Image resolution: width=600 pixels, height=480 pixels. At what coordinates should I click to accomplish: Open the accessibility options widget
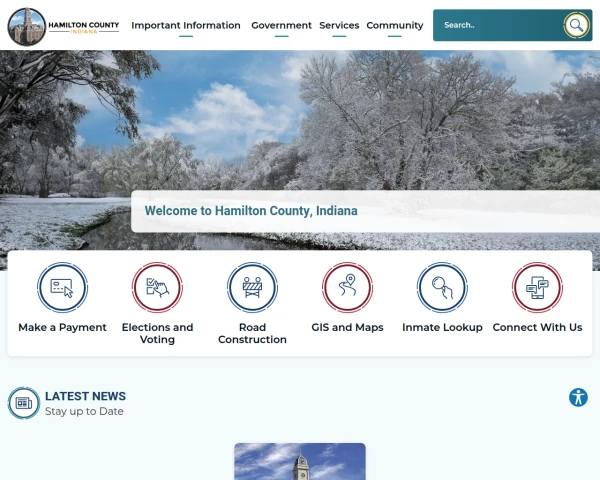[578, 397]
